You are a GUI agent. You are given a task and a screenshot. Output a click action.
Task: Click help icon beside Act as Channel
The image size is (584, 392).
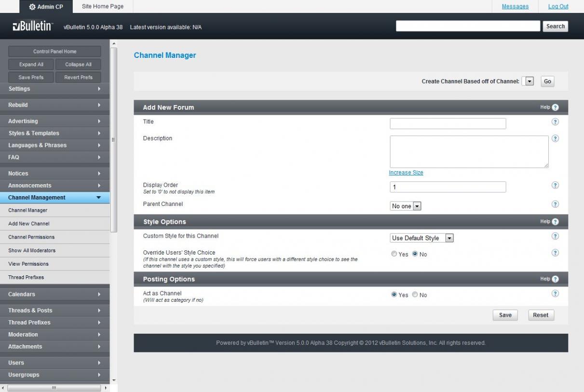[555, 294]
